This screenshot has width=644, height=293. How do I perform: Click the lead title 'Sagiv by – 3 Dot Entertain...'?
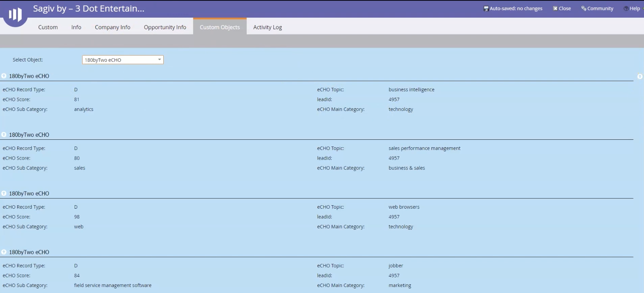[89, 9]
